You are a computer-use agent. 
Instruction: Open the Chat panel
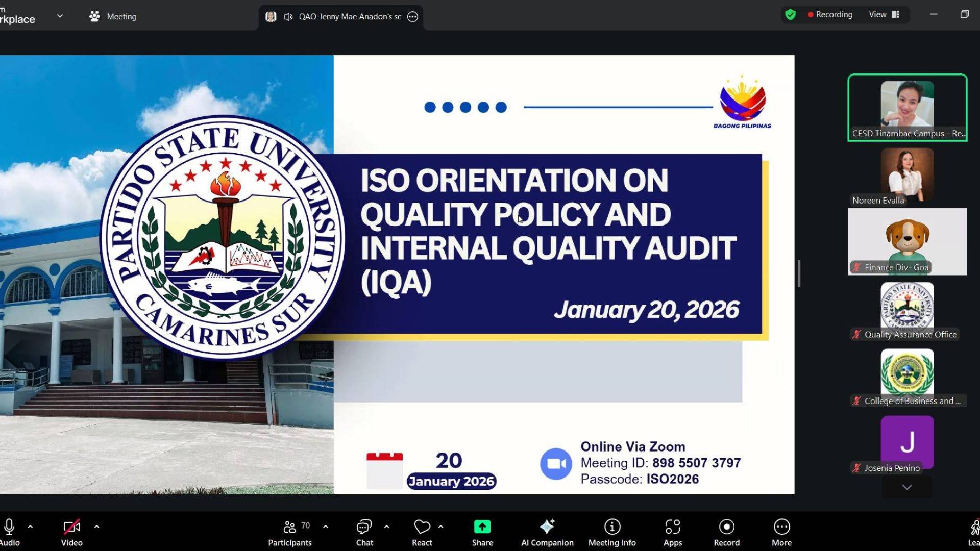(x=364, y=531)
